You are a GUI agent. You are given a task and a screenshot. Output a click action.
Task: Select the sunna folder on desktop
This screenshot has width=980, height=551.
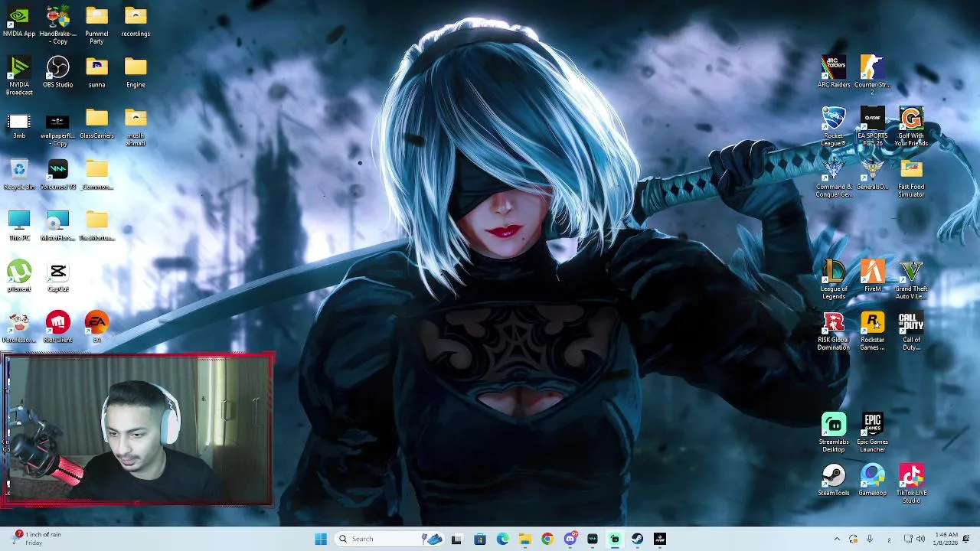[96, 73]
